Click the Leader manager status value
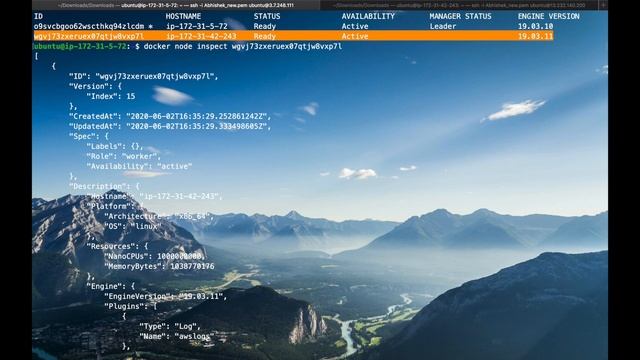 [443, 26]
